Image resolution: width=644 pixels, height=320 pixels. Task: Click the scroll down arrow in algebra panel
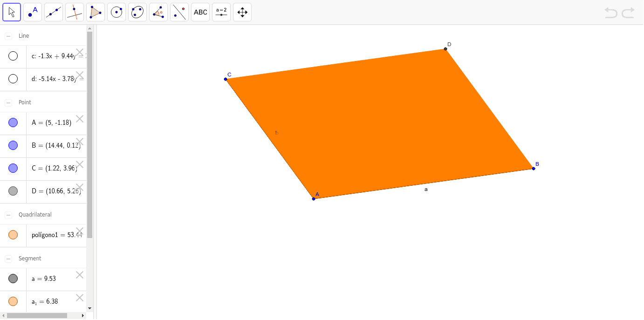point(90,308)
